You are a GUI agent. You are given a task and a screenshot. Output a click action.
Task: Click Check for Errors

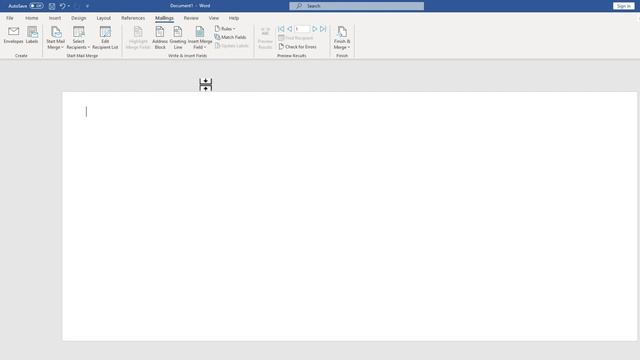[298, 47]
